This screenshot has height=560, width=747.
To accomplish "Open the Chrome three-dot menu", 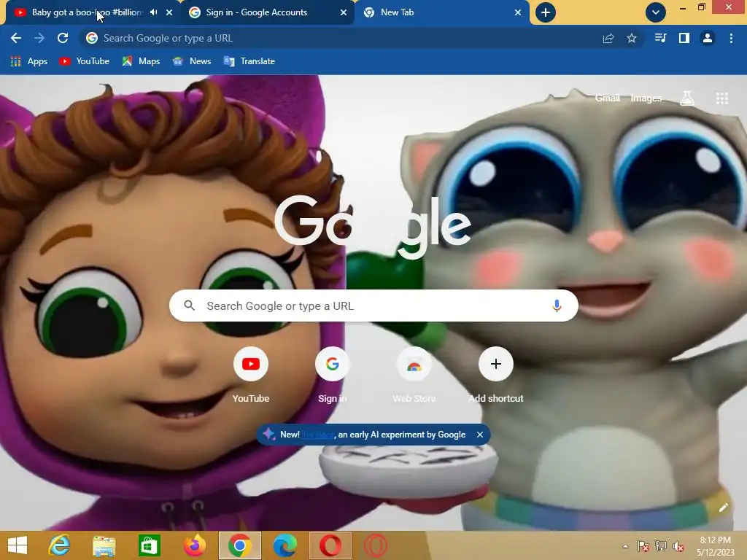I will (x=731, y=38).
